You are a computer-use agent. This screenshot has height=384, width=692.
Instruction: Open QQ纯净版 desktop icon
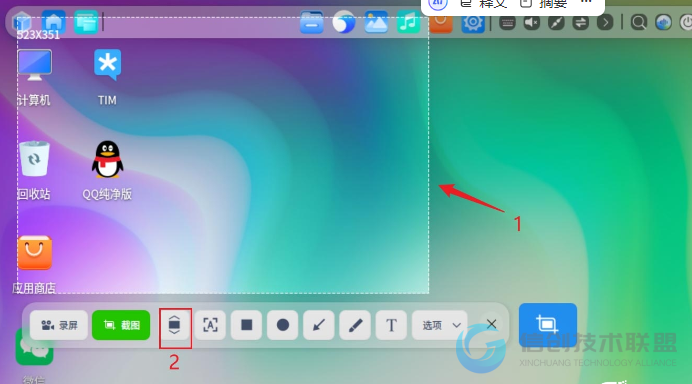[x=107, y=170]
